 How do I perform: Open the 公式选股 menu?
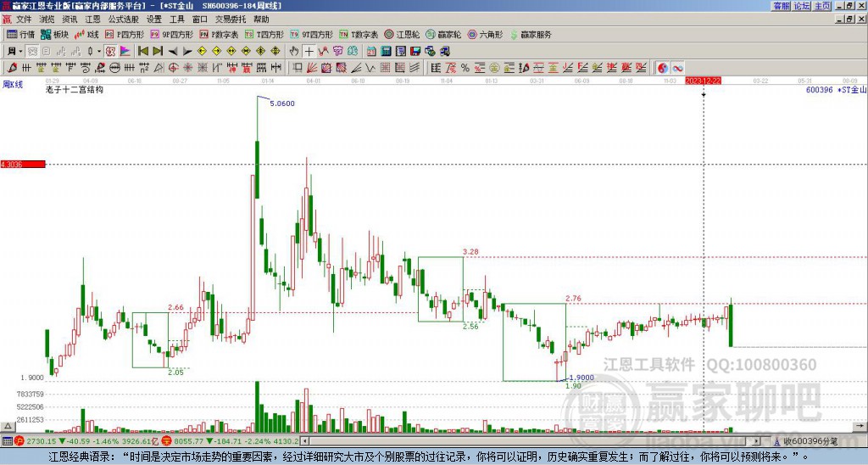click(124, 20)
